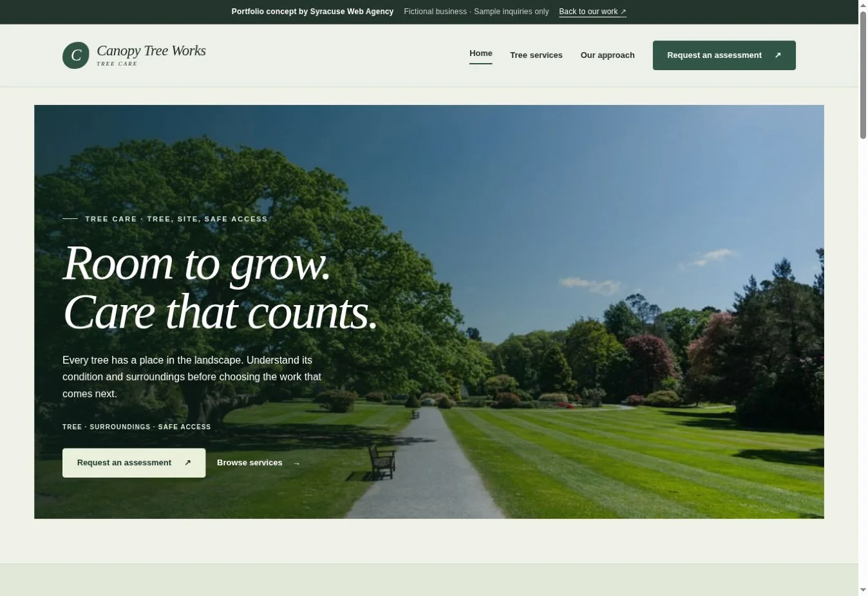Click the 'TREE CARE' tagline under the brand name

click(117, 64)
